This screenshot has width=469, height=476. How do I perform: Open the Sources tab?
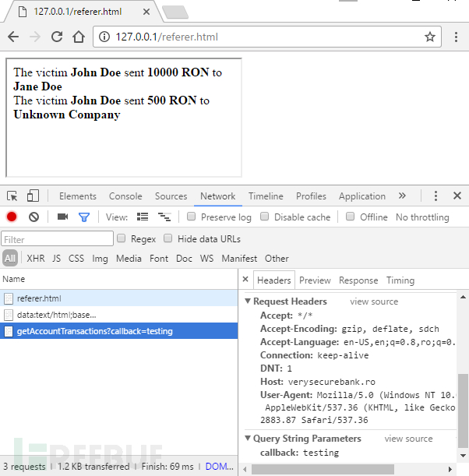[x=171, y=196]
